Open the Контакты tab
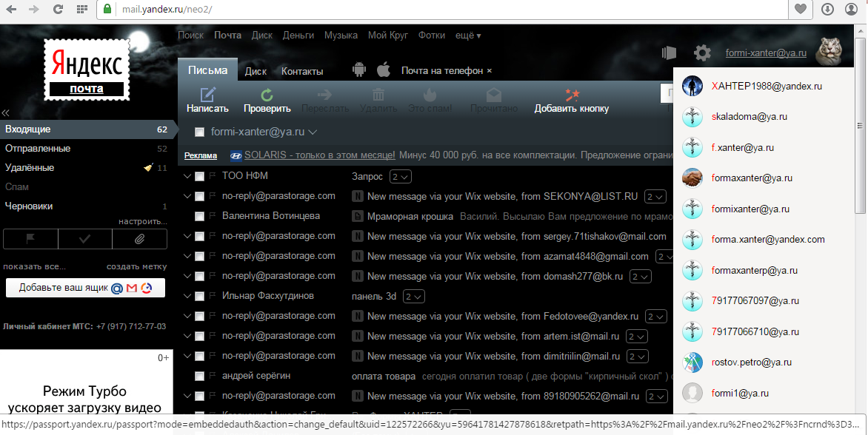 pos(302,71)
